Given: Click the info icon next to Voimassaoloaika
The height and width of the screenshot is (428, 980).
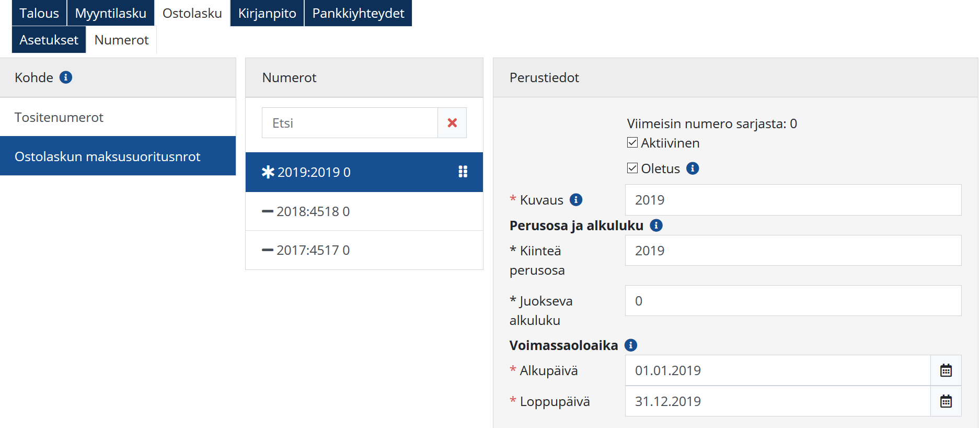Looking at the screenshot, I should (631, 345).
